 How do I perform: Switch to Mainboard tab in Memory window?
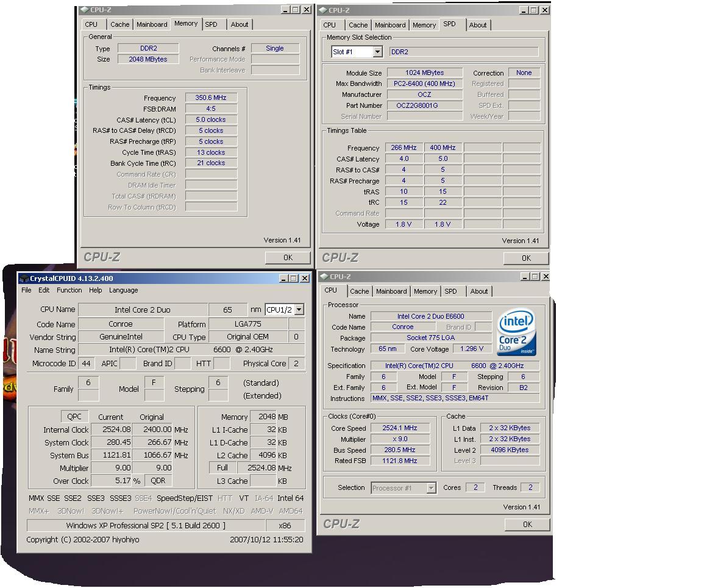[152, 24]
